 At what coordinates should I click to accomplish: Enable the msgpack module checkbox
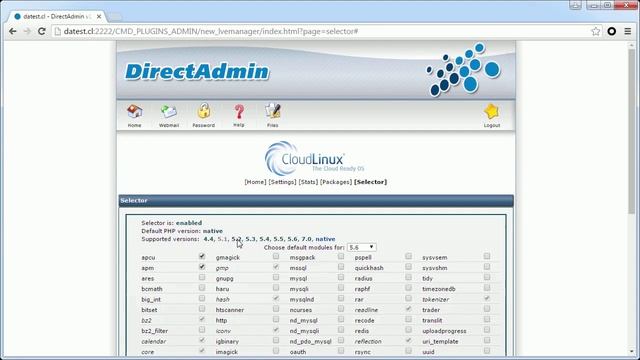[x=341, y=256]
